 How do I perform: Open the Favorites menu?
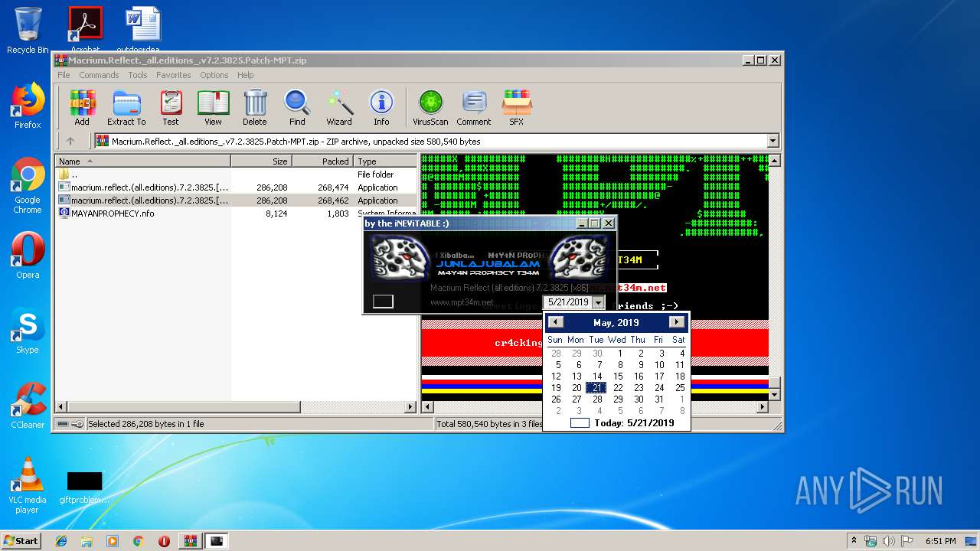tap(174, 75)
